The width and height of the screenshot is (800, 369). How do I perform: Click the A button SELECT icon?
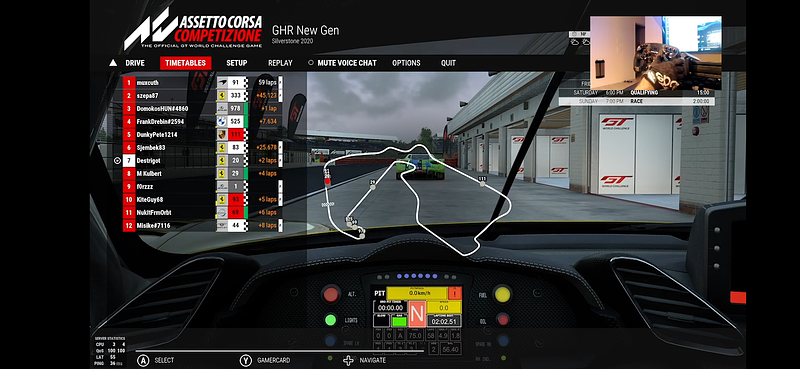(x=143, y=360)
